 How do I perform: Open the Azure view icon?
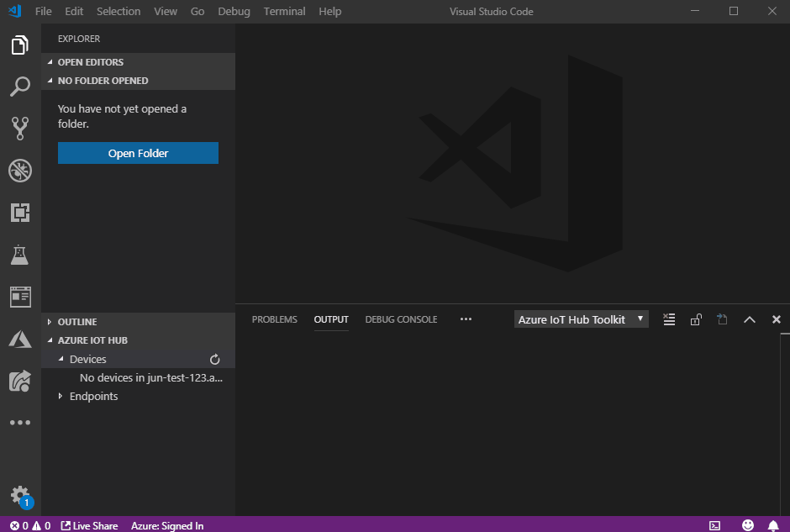click(x=19, y=339)
